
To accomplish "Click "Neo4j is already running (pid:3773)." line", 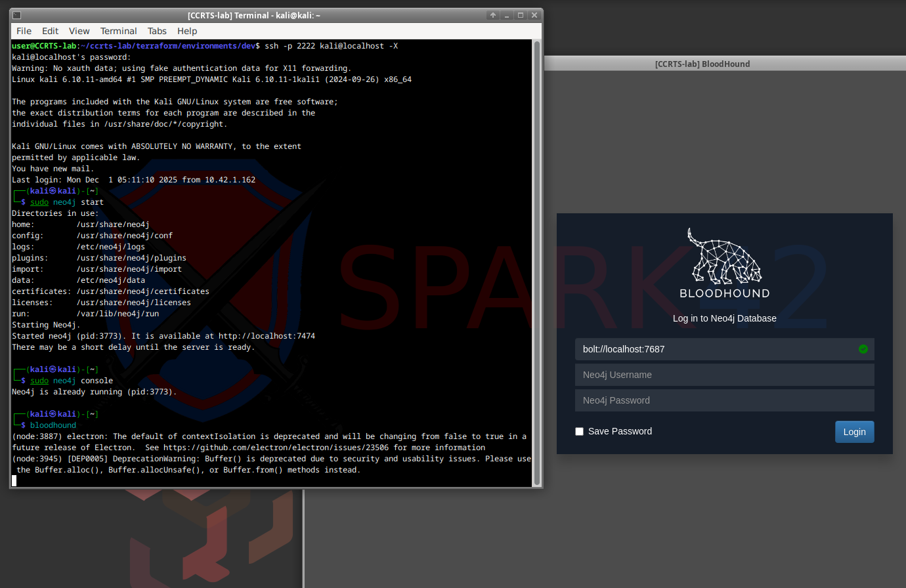I will click(x=95, y=392).
